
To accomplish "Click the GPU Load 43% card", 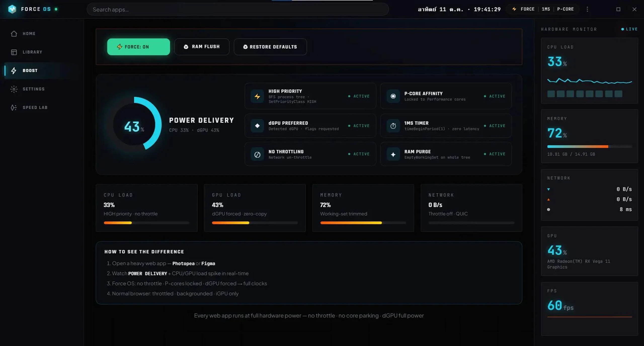I will pos(255,208).
